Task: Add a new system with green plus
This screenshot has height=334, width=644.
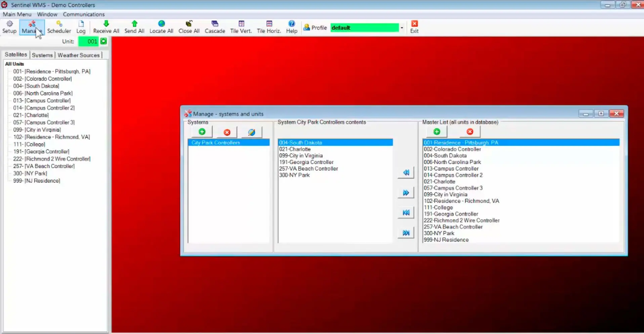Action: (x=202, y=132)
